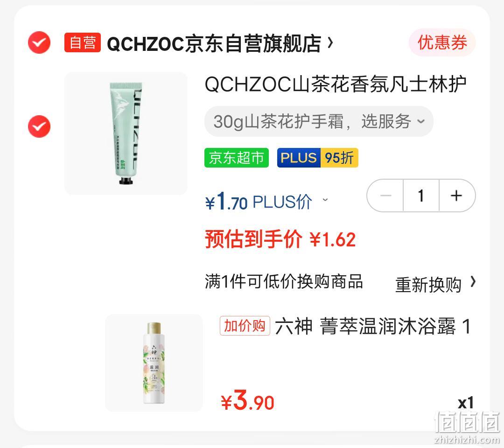The width and height of the screenshot is (504, 448).
Task: Click the 加价购 tag
Action: (x=245, y=326)
